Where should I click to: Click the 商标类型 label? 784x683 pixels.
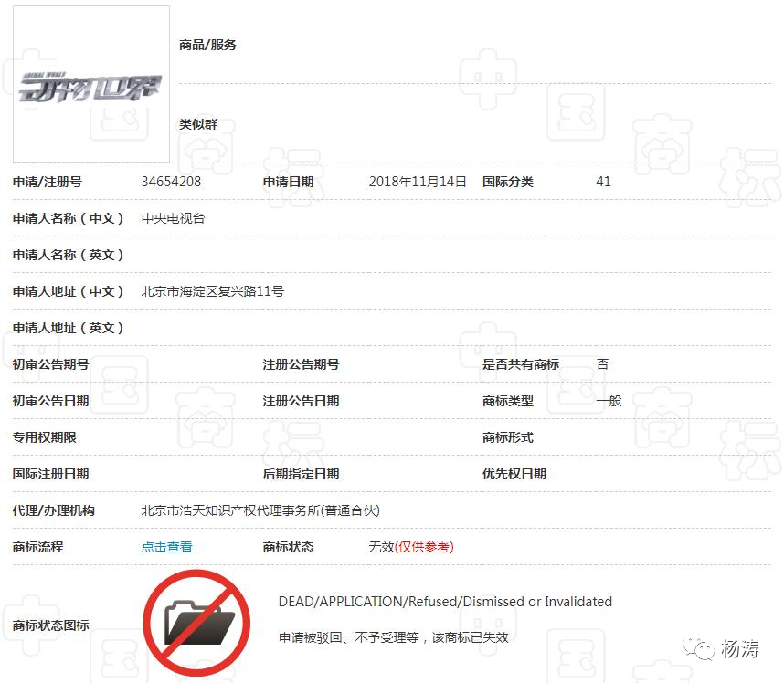(x=507, y=401)
